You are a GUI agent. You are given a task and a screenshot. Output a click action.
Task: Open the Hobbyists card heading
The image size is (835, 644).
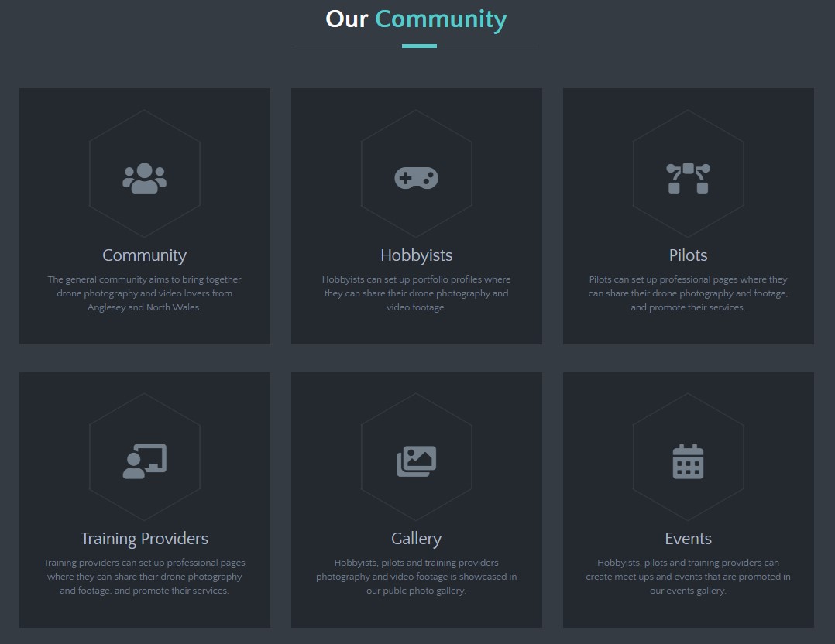pos(416,255)
